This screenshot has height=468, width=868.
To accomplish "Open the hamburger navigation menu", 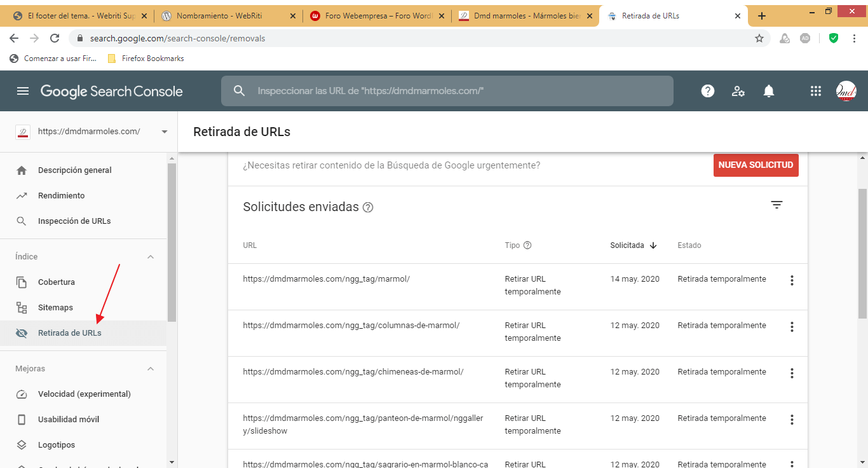I will (23, 91).
